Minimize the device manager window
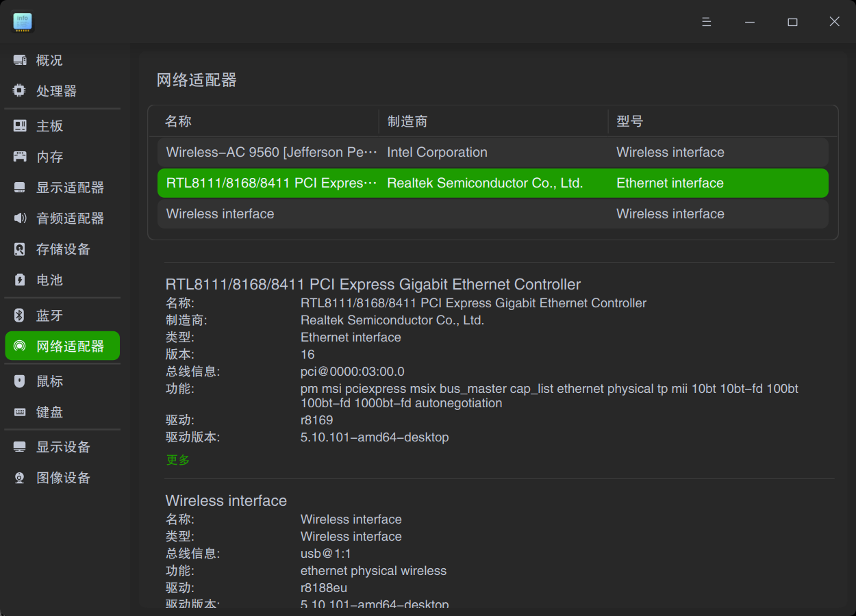Screen dimensions: 856x616 click(750, 22)
